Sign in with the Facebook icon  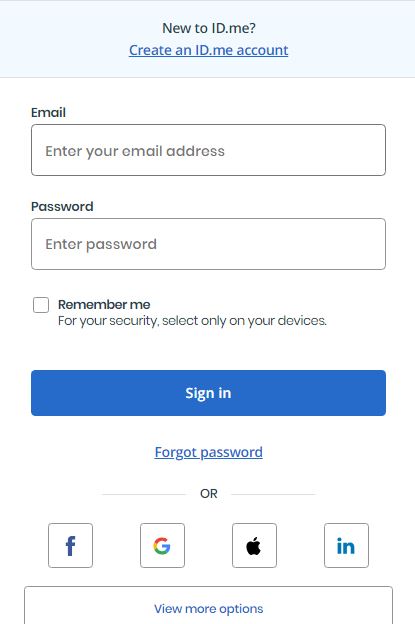tap(70, 545)
